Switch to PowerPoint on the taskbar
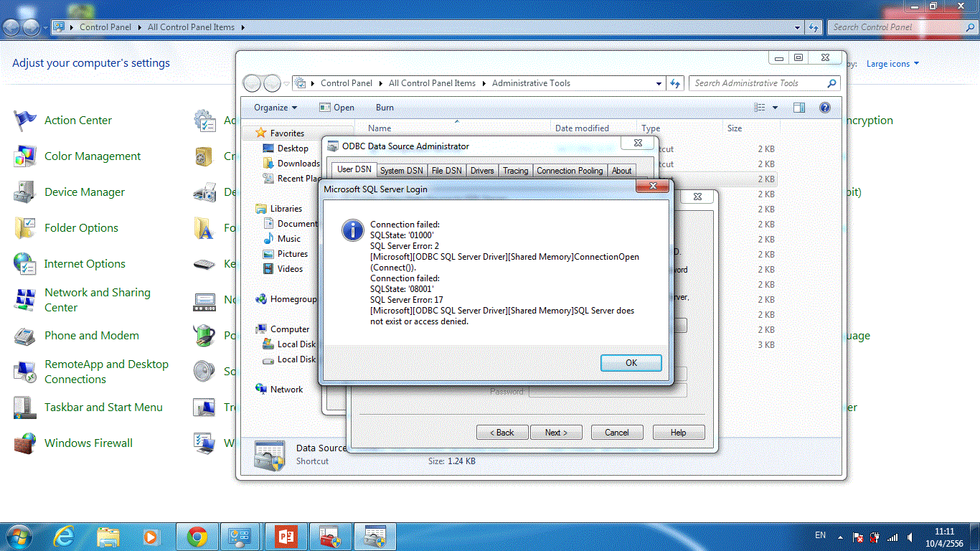 (x=286, y=536)
